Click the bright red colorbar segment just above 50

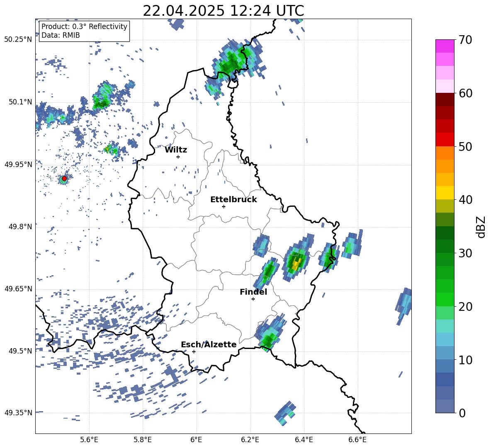(x=445, y=140)
